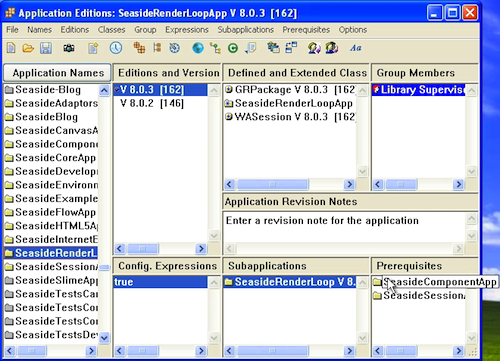Open the Expressions menu
Viewport: 500px width, 361px height.
pos(187,30)
